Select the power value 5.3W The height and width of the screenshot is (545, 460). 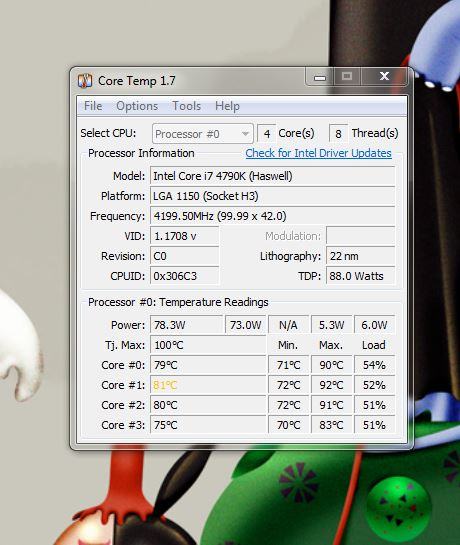(x=332, y=325)
